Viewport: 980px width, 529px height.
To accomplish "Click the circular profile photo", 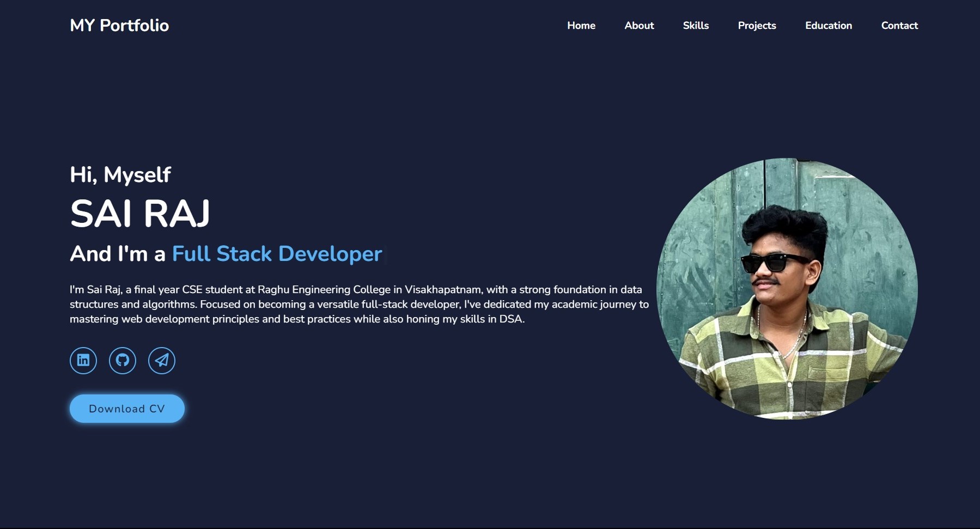I will pos(787,290).
